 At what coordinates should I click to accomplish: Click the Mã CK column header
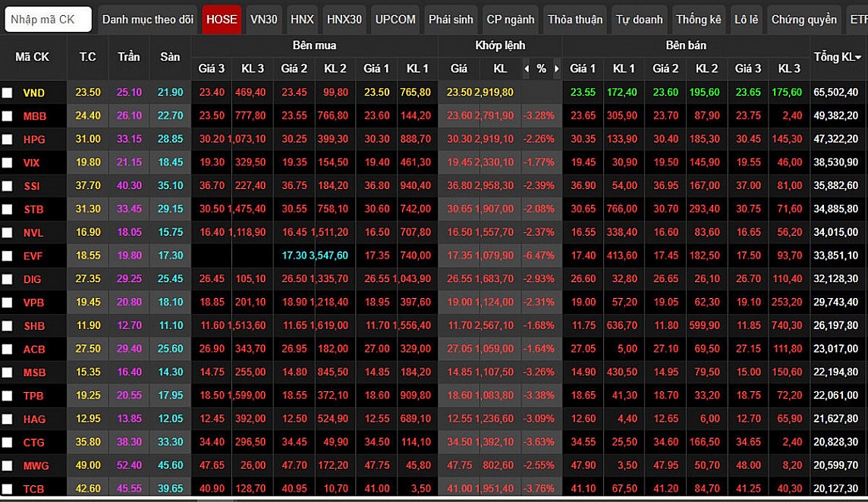tap(32, 58)
